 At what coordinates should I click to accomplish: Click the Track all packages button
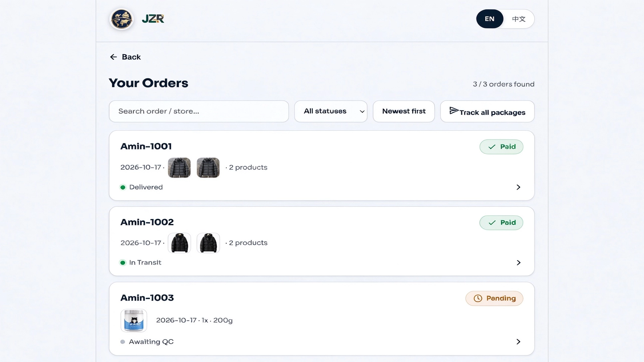click(487, 111)
